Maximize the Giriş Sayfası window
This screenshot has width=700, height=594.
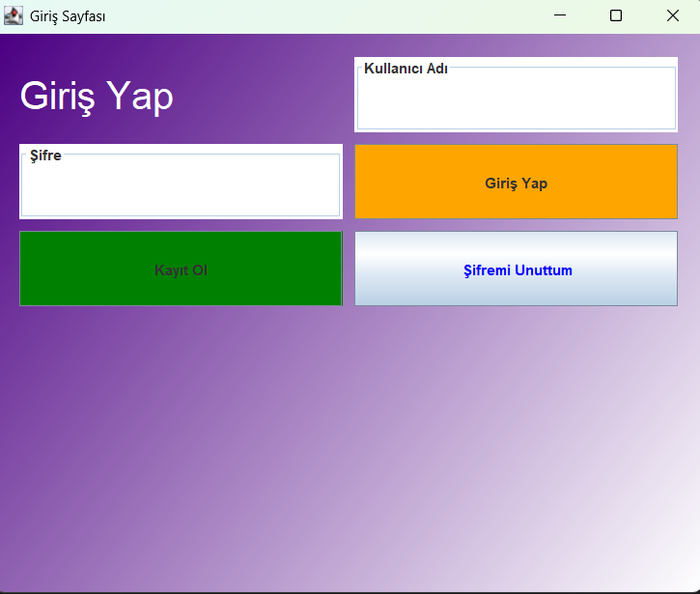click(616, 15)
